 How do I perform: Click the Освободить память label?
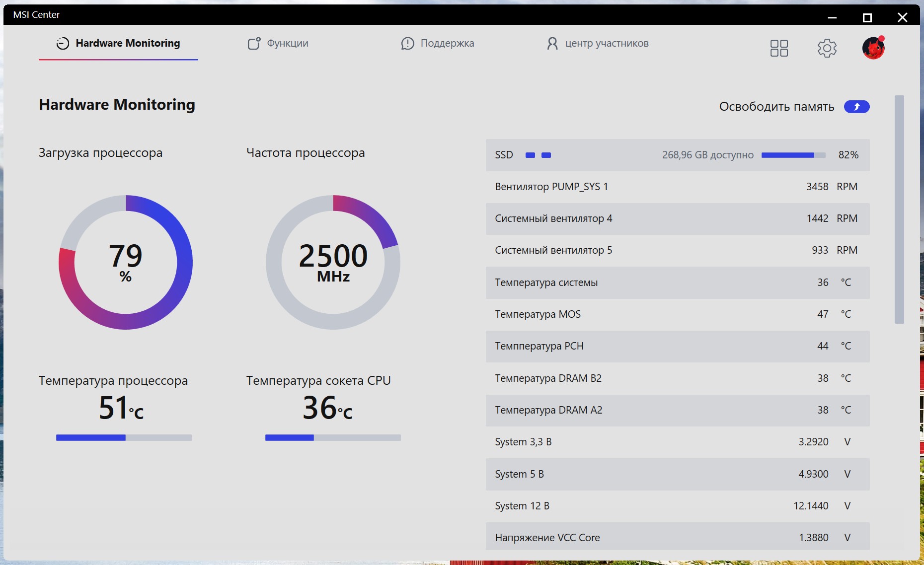click(776, 107)
